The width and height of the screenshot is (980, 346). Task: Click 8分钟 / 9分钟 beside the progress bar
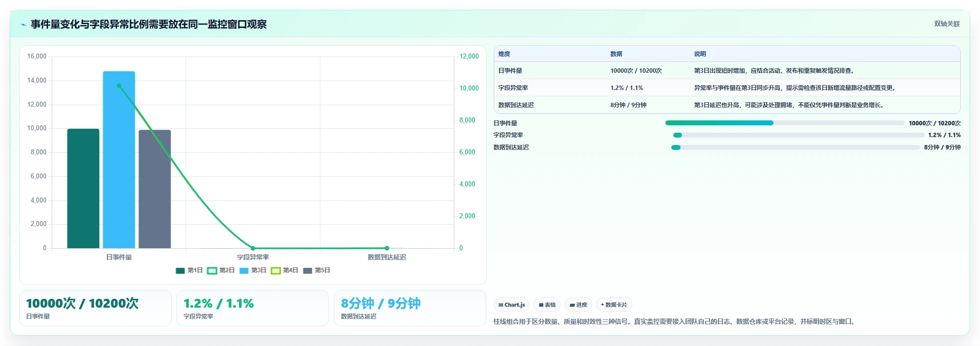point(942,147)
